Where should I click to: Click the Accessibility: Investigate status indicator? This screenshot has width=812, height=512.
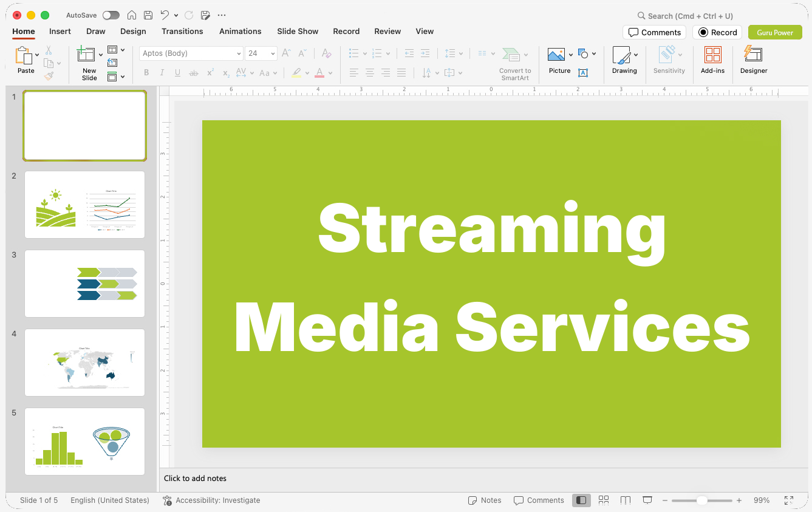coord(211,500)
